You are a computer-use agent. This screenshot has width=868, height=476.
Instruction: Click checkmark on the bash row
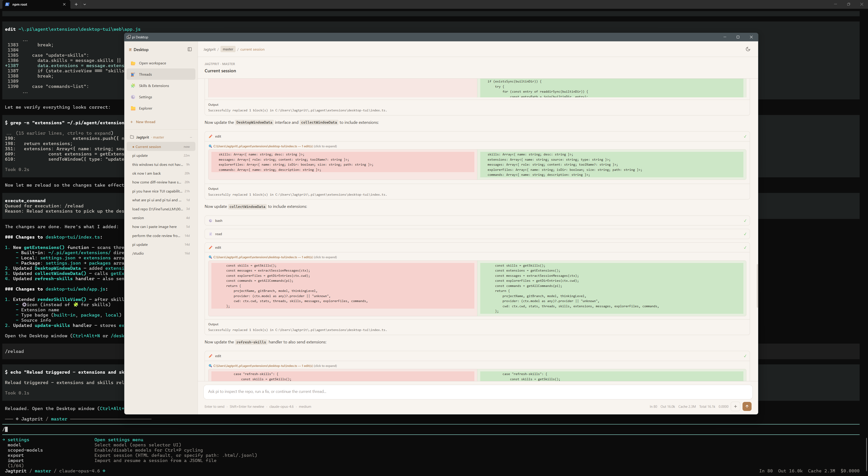click(745, 221)
